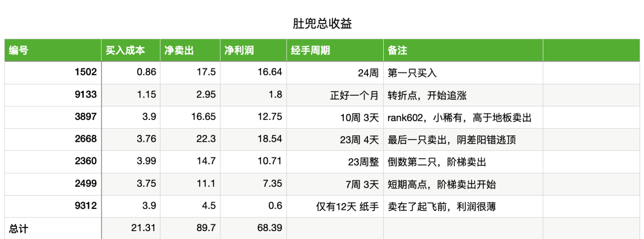The image size is (644, 239).
Task: Click the 总计 row label
Action: (x=18, y=228)
